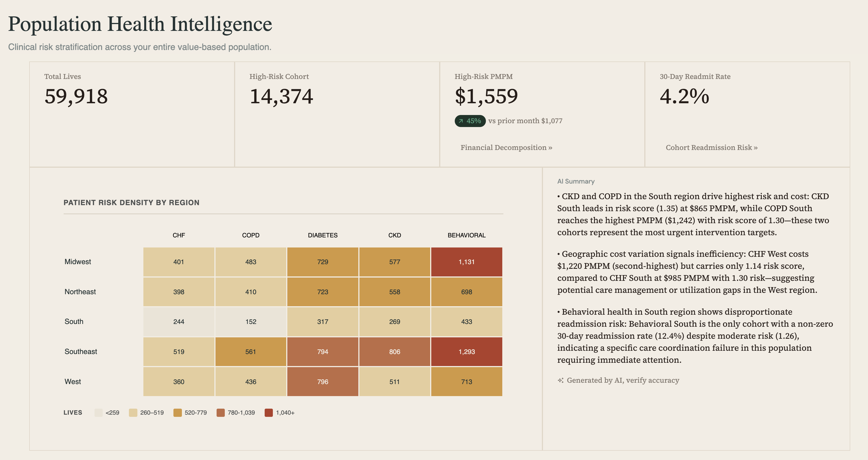Select the 1,040+ lives legend swatch

pyautogui.click(x=269, y=412)
